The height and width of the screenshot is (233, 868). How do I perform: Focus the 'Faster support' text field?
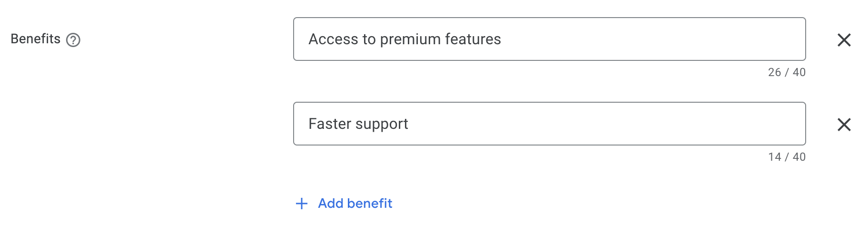549,124
